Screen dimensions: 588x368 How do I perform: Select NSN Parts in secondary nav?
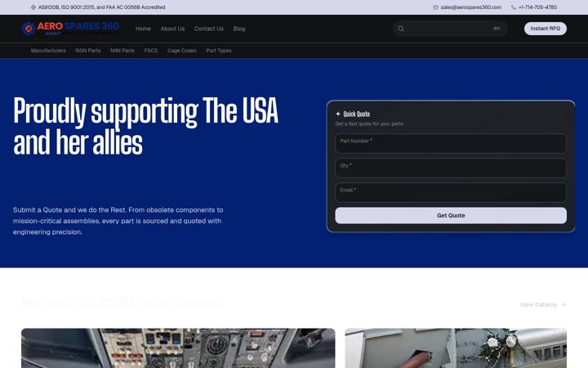pos(88,51)
